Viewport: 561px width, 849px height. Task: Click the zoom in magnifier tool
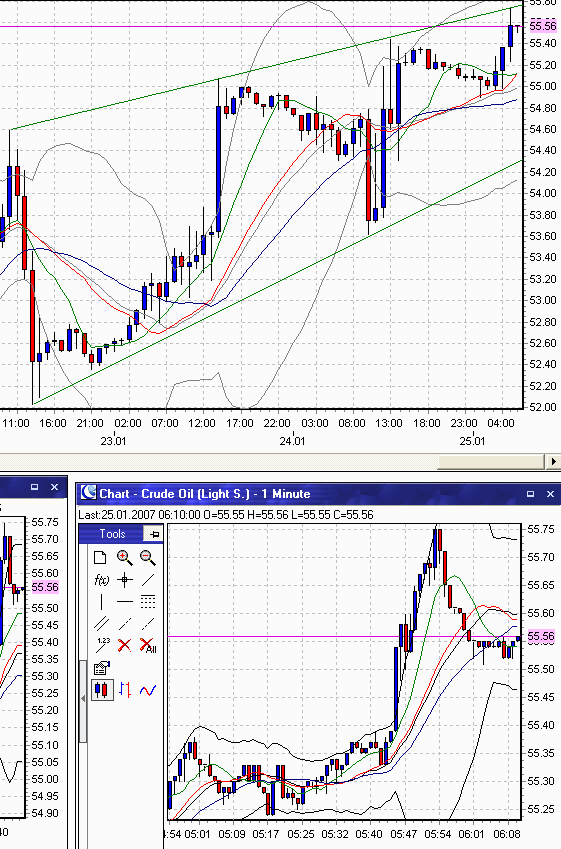125,557
